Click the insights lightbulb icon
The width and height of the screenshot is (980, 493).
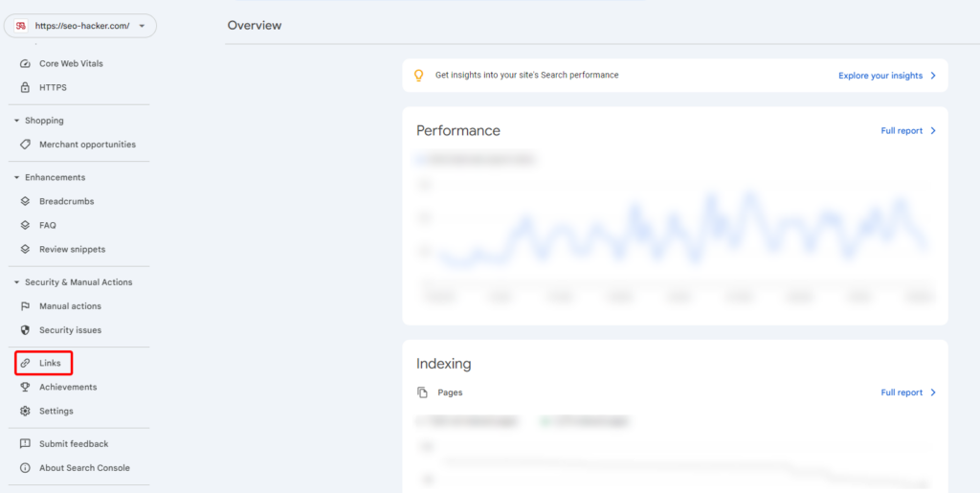tap(418, 75)
